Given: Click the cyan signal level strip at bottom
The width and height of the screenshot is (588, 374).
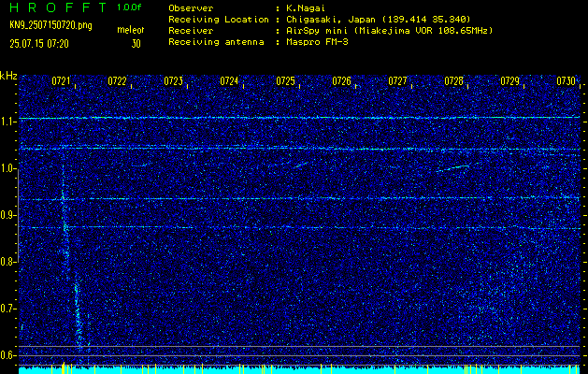Looking at the screenshot, I should click(300, 370).
